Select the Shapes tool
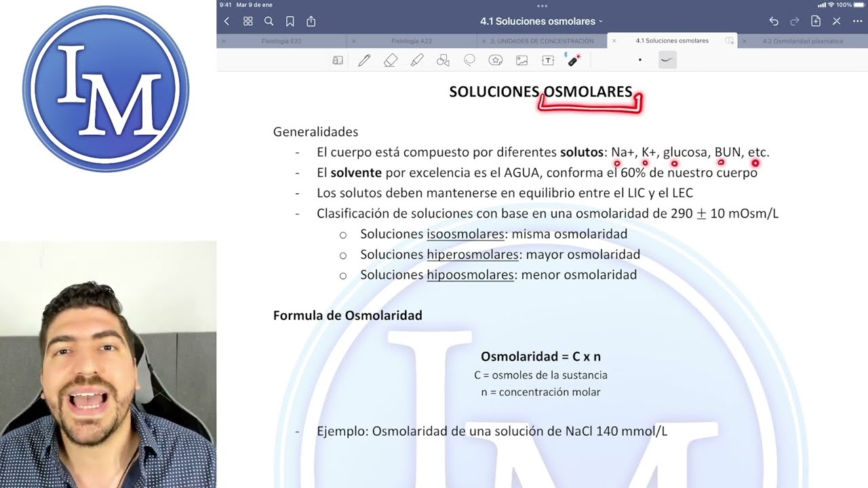868x488 pixels. click(x=443, y=60)
